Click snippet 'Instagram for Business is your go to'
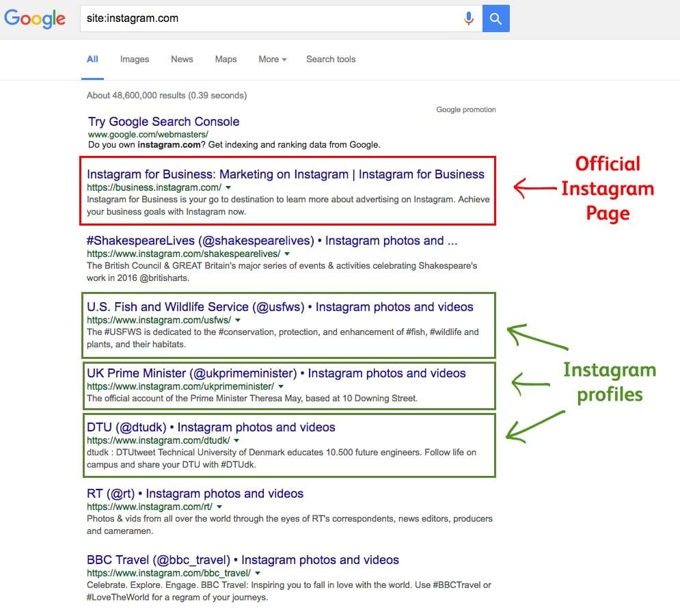680x616 pixels. pos(288,206)
